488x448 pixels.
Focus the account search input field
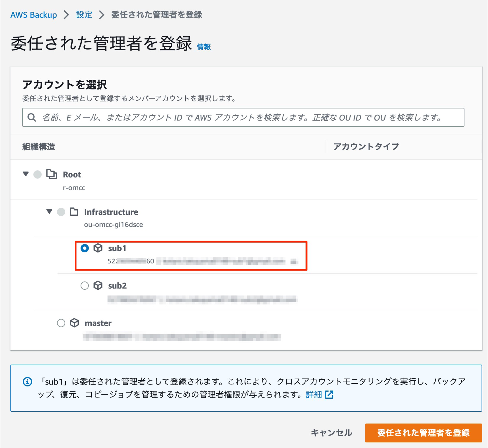pos(243,117)
